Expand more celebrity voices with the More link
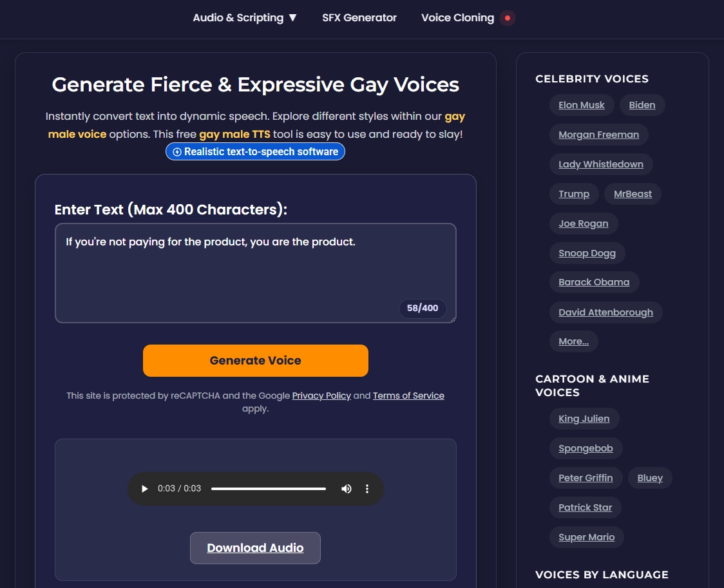The image size is (724, 588). [x=573, y=341]
